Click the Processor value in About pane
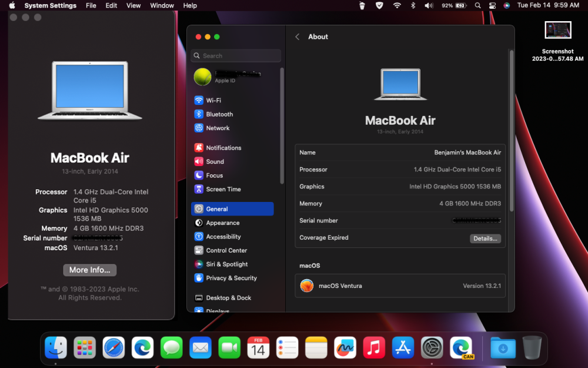The height and width of the screenshot is (368, 588). tap(457, 170)
